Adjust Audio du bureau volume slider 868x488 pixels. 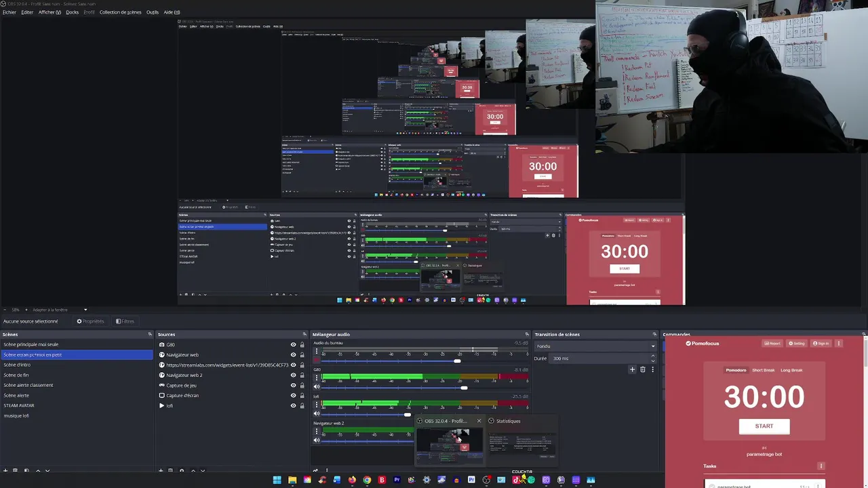click(x=457, y=361)
